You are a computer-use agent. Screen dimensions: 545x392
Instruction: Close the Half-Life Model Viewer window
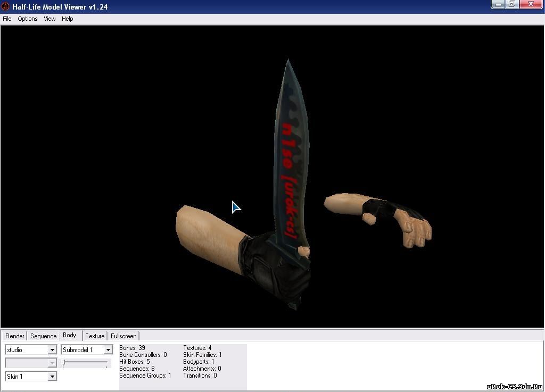tap(531, 4)
